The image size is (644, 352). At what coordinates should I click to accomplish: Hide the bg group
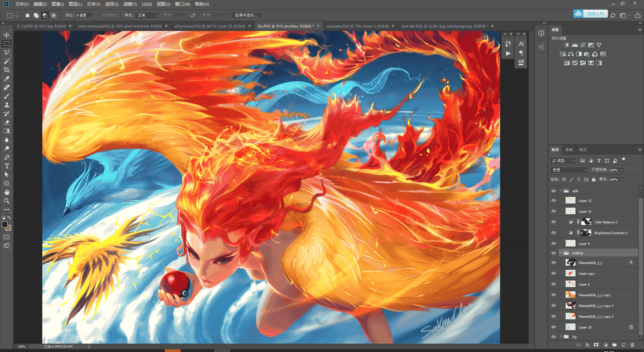[553, 337]
